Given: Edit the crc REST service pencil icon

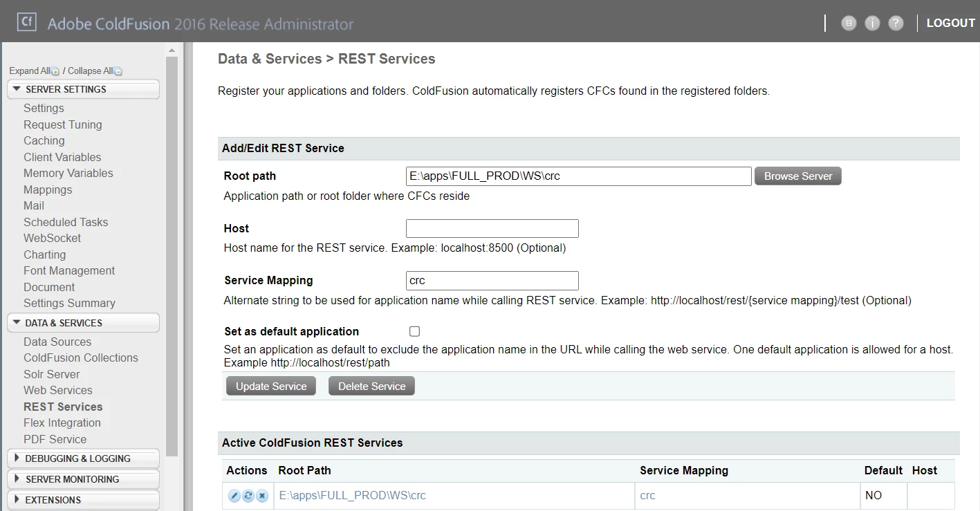Looking at the screenshot, I should [x=234, y=496].
